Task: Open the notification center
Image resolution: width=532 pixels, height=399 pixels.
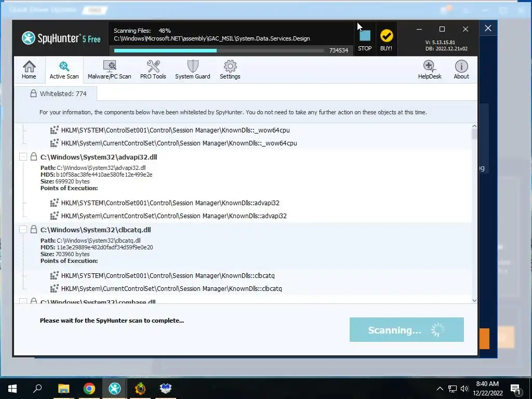Action: pyautogui.click(x=516, y=389)
